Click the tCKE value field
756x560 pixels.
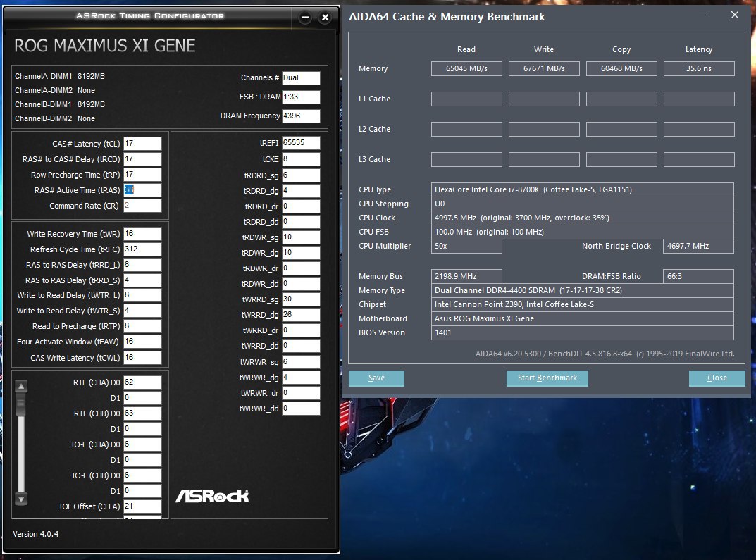coord(301,159)
